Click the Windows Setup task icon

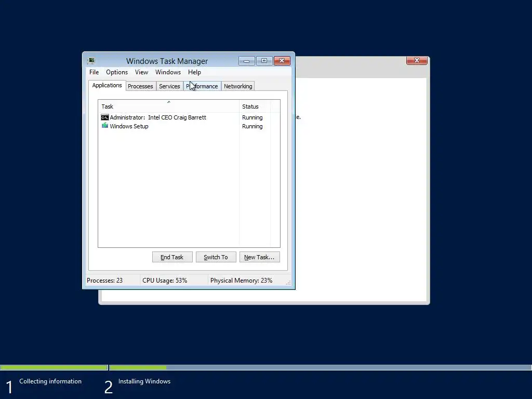click(105, 126)
